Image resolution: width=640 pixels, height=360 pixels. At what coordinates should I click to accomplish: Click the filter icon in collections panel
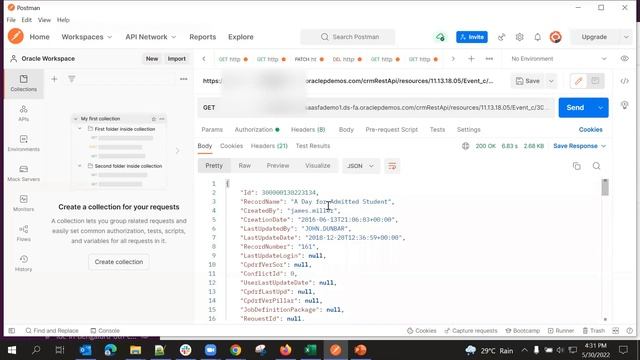click(x=71, y=79)
